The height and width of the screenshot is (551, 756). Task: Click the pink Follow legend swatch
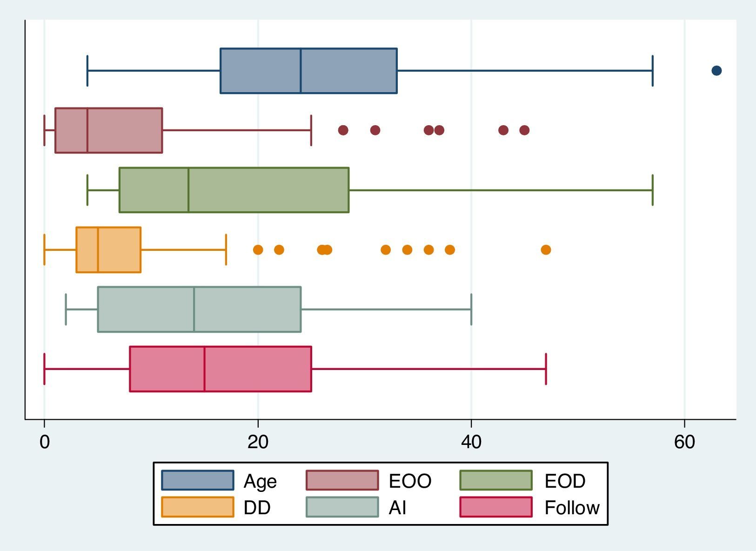[496, 507]
